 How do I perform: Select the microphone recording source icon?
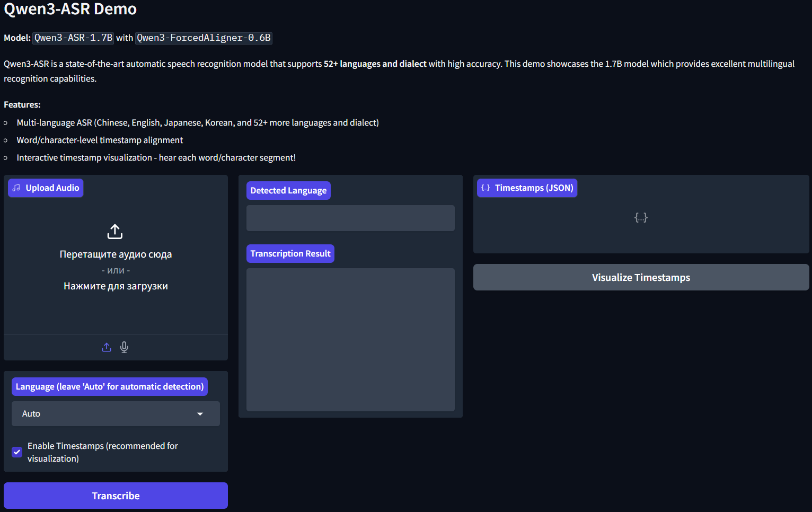124,347
